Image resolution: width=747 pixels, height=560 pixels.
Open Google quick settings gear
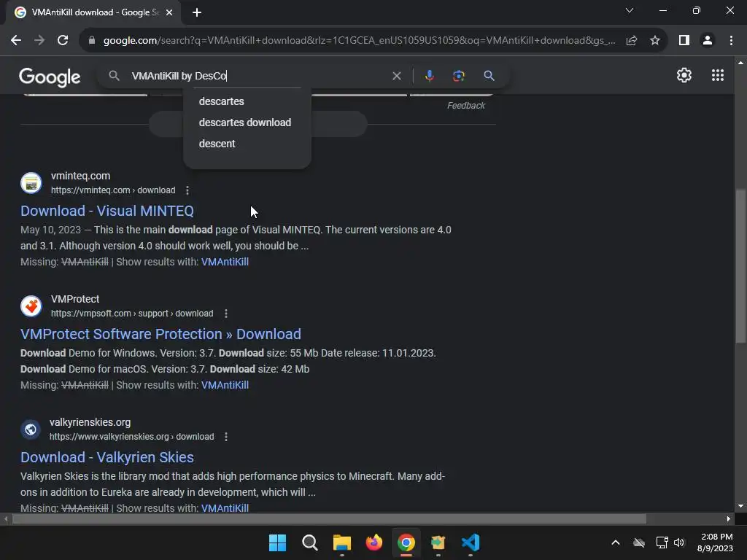coord(684,75)
